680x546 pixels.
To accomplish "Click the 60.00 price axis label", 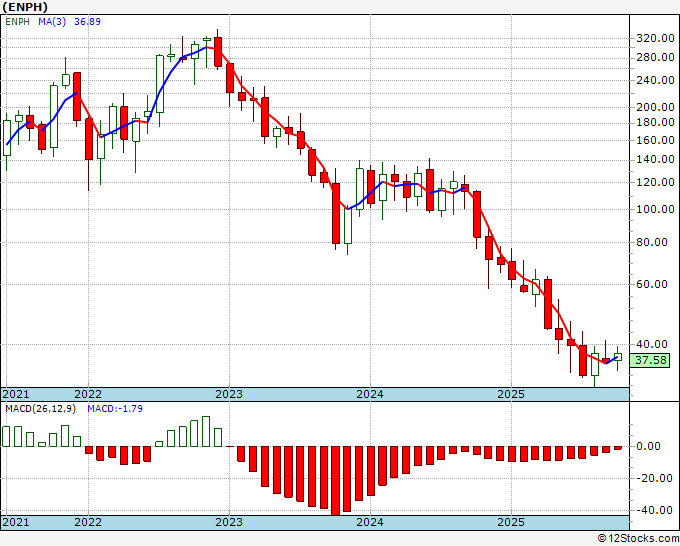I will tap(652, 284).
